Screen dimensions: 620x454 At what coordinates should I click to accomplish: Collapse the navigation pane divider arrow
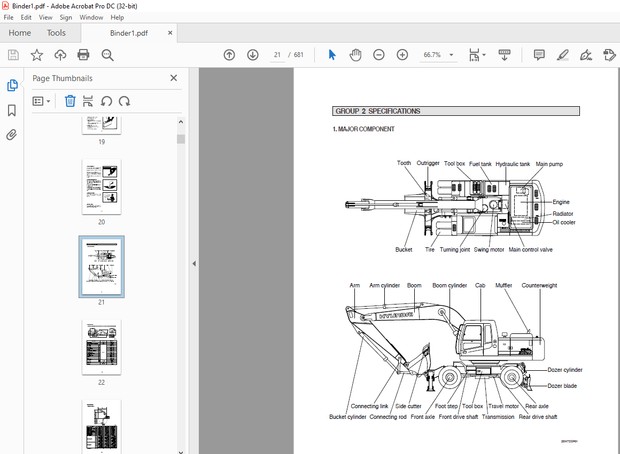tap(193, 263)
